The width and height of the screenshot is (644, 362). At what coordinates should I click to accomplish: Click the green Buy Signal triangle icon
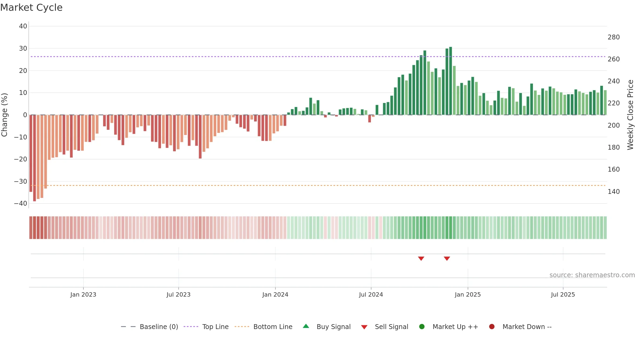click(306, 326)
